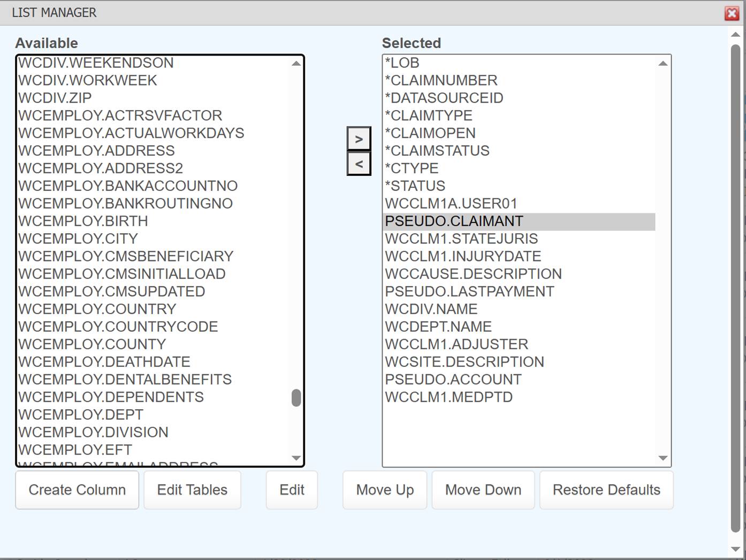Choose WCCLM1.INJURYDATE in Selected list

click(x=463, y=256)
